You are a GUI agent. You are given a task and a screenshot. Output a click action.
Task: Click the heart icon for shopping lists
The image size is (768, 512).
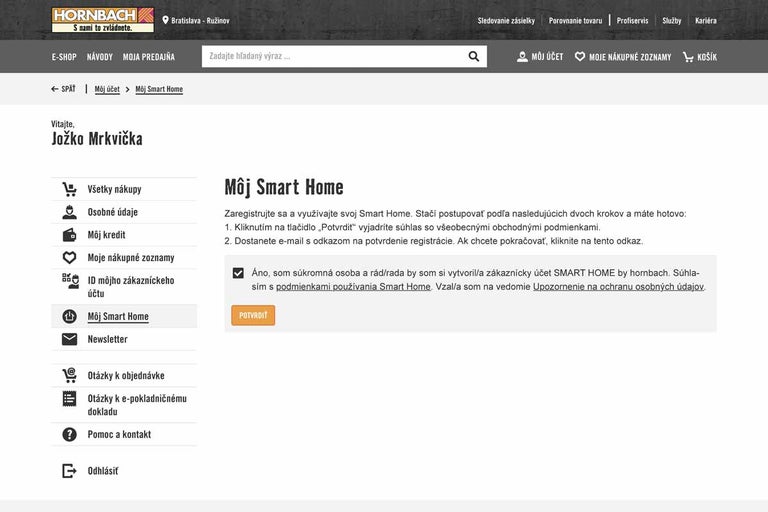tap(580, 57)
